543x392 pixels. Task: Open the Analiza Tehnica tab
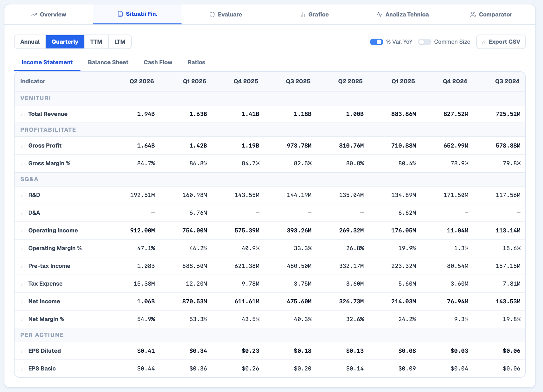point(403,15)
